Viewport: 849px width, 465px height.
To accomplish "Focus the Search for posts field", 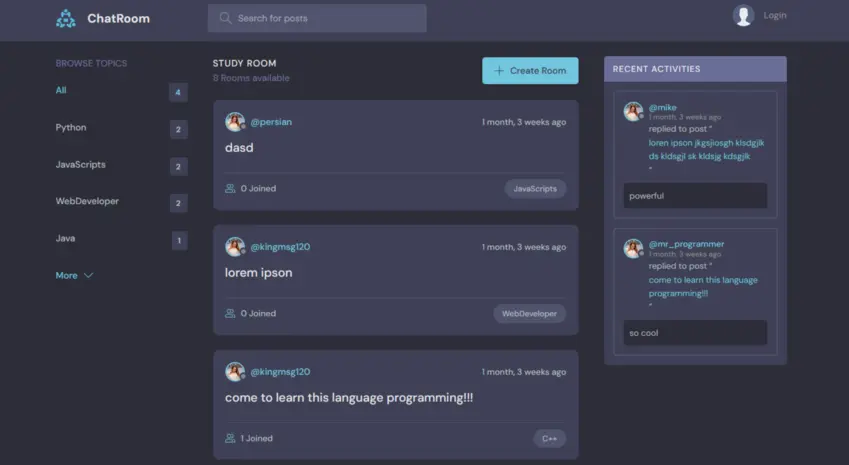I will pos(317,18).
